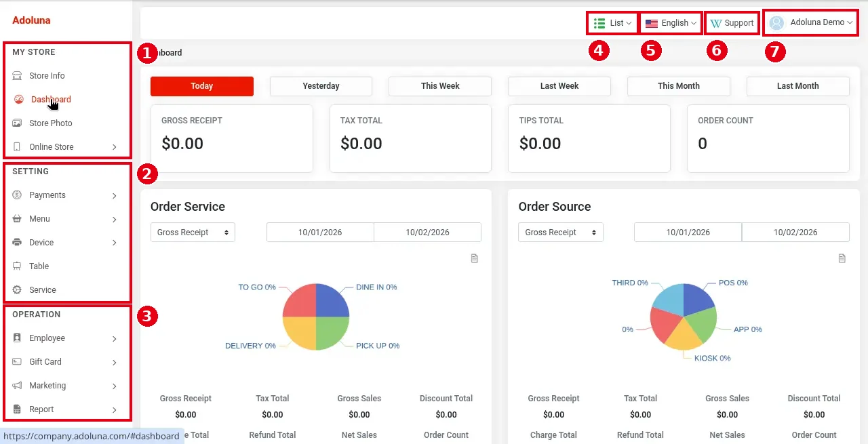Open the Adoluna Demo account dropdown
Screen dimensions: 868x444
coord(810,22)
